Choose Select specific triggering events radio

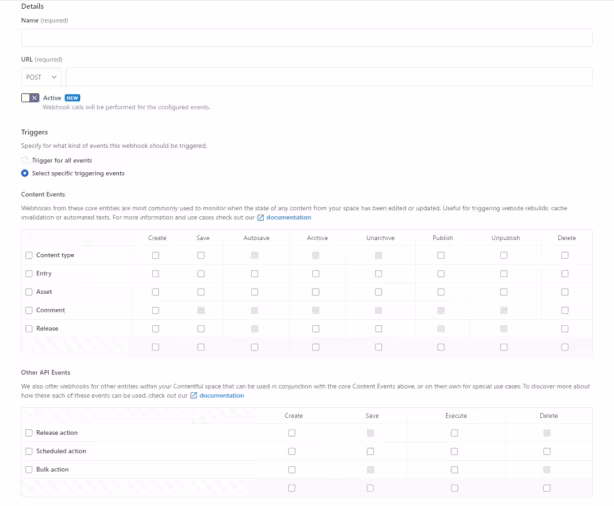coord(25,173)
